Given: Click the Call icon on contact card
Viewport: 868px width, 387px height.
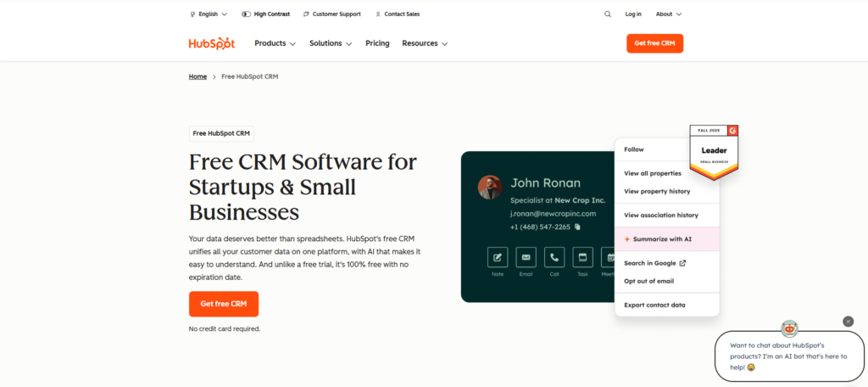Looking at the screenshot, I should coord(554,257).
